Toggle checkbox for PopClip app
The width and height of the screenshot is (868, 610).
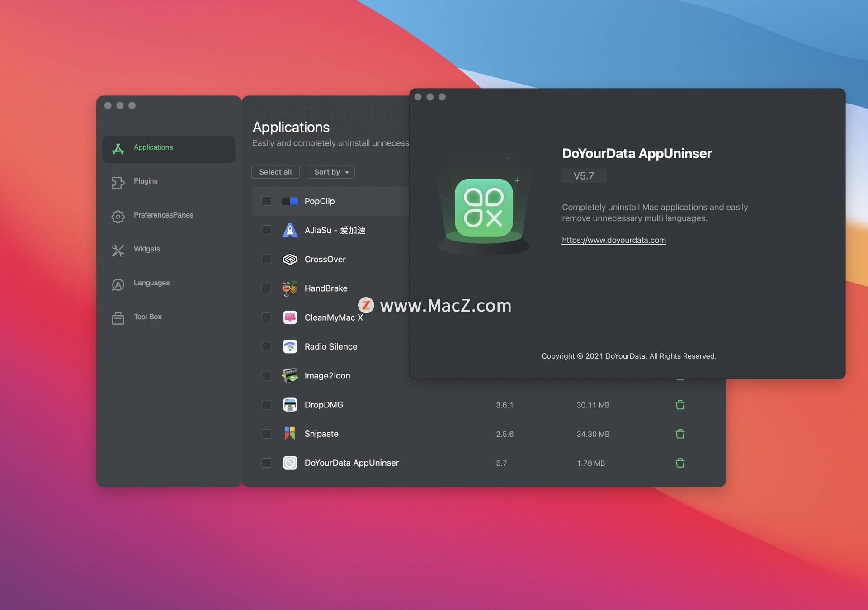coord(267,201)
